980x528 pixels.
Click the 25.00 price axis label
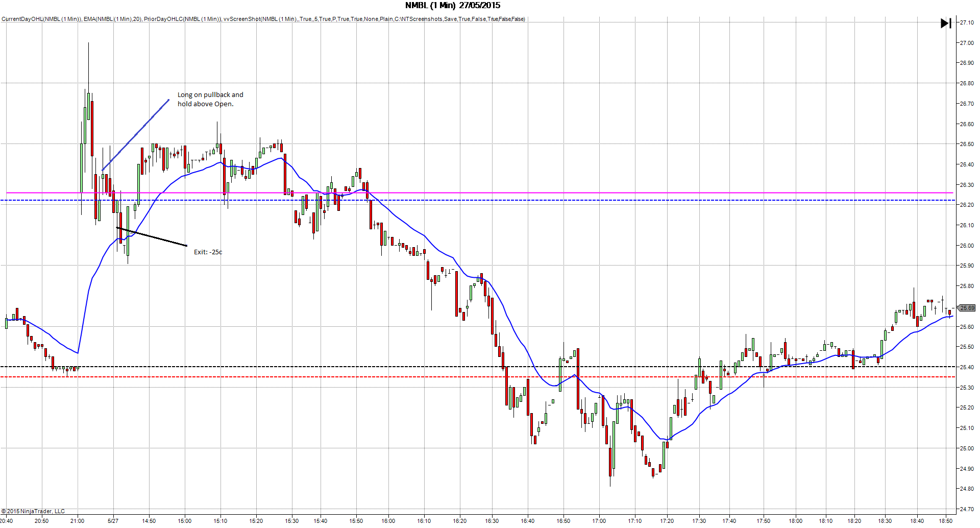pyautogui.click(x=966, y=448)
